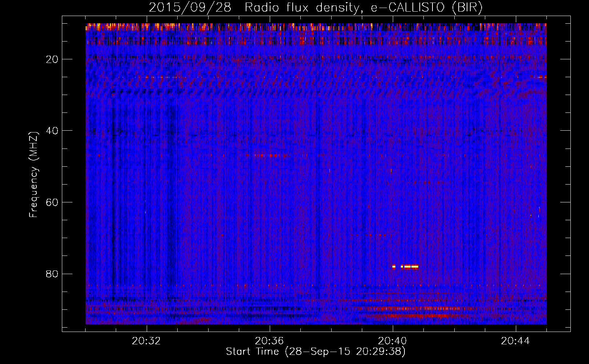Click the 'Start Time (28-Sep-15 20:29:38)' label
The height and width of the screenshot is (364, 589).
316,352
